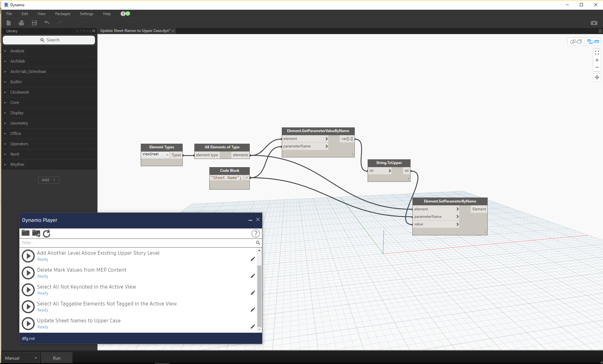Play Add Another Level script
This screenshot has height=364, width=603.
(28, 256)
